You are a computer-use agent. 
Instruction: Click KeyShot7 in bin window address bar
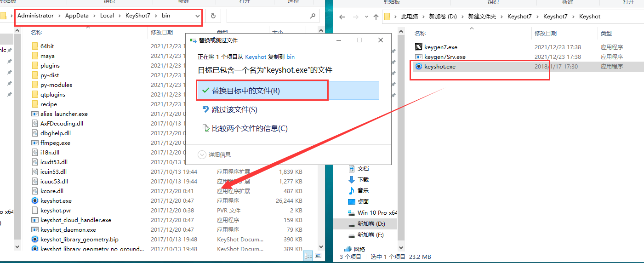point(138,16)
